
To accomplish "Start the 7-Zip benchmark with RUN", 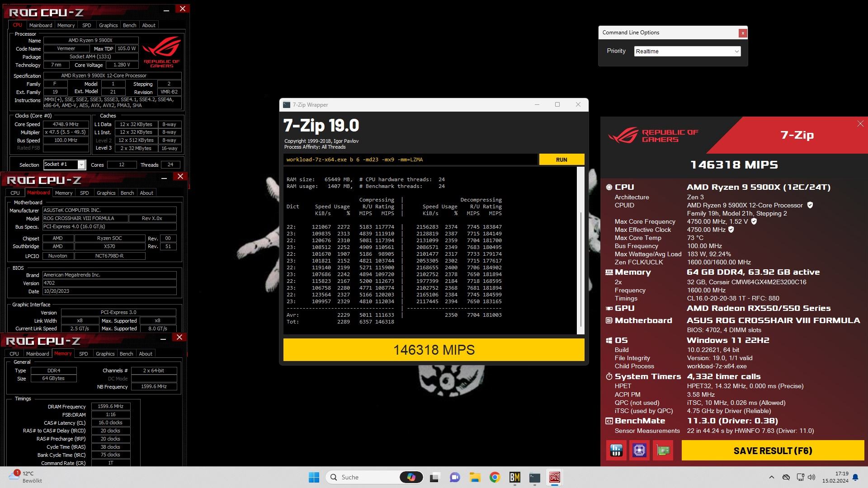I will coord(561,160).
